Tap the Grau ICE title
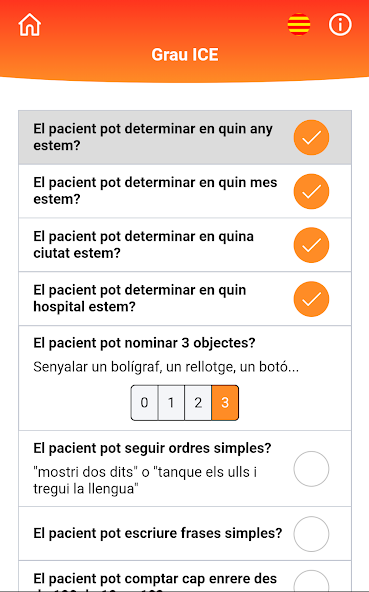Viewport: 369px width, 592px height. [185, 55]
